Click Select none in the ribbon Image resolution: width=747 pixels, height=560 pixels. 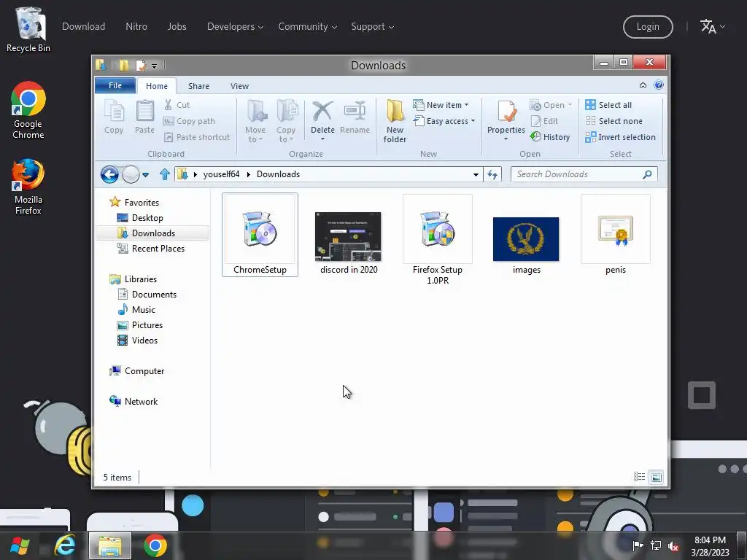click(x=614, y=121)
